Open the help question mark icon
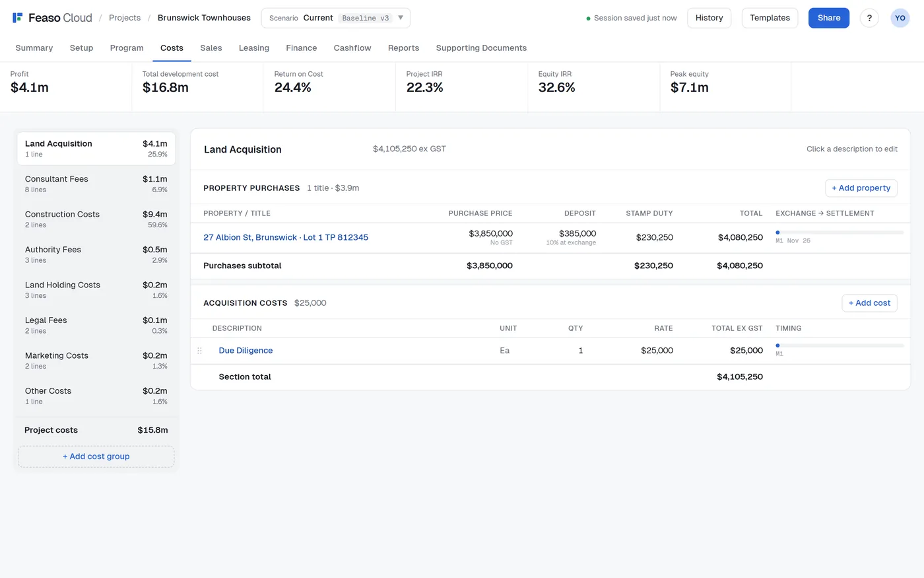924x578 pixels. (869, 18)
